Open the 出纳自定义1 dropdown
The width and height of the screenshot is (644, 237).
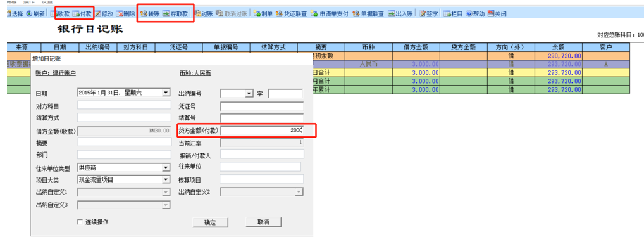tap(166, 192)
